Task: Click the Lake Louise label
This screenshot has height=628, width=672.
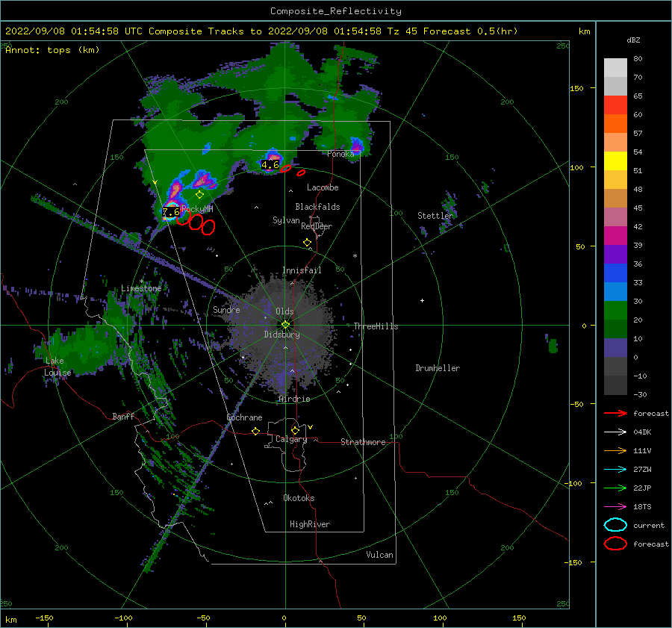Action: [x=57, y=367]
